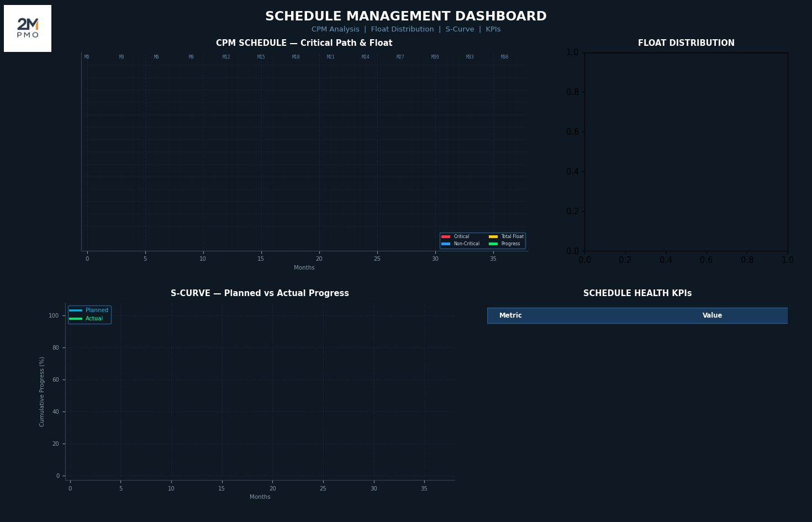Click the Metric column header
The image size is (812, 522).
(x=510, y=316)
